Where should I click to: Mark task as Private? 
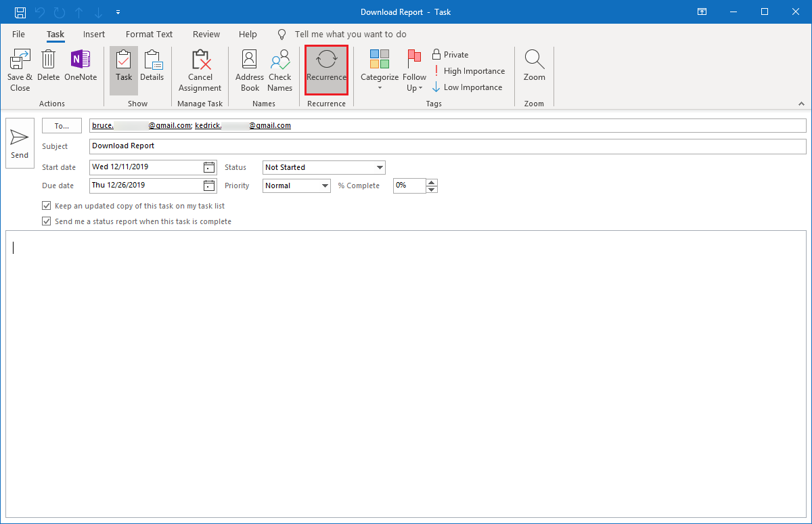(451, 55)
